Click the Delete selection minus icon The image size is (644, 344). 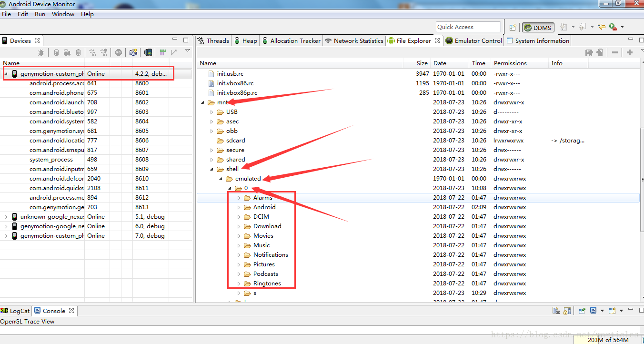point(615,52)
